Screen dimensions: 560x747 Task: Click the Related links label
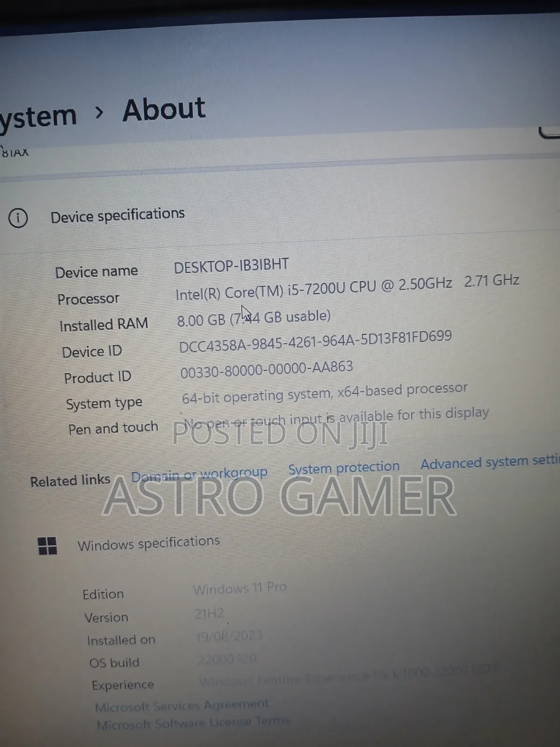tap(70, 481)
